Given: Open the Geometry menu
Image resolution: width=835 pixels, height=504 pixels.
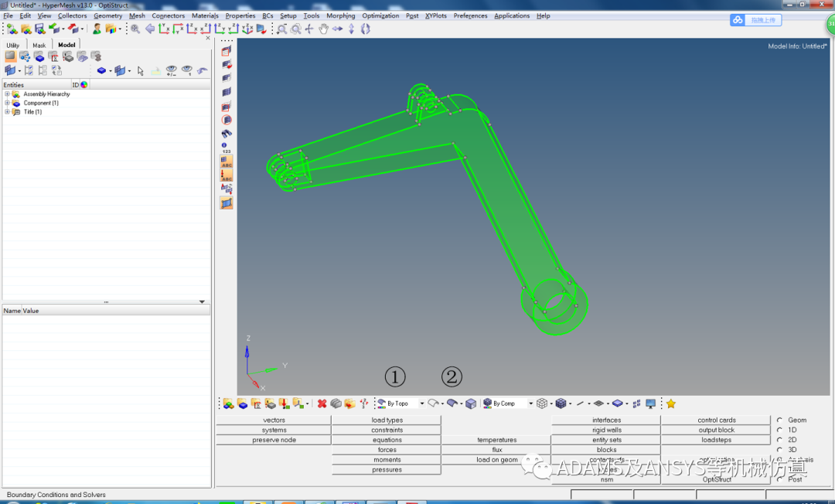Looking at the screenshot, I should (x=107, y=15).
